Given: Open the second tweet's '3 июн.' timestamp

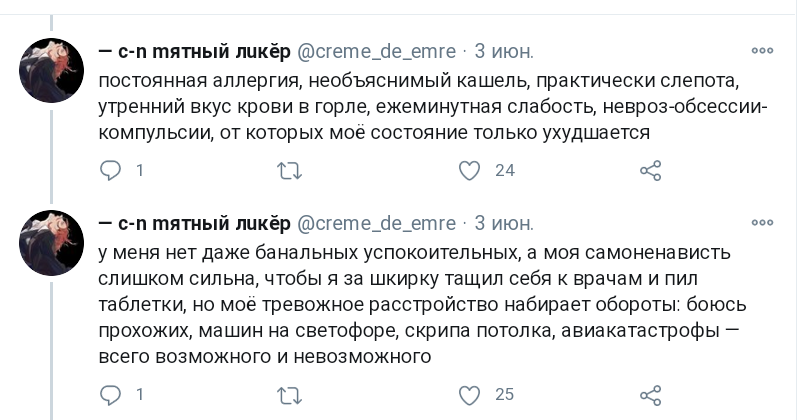Looking at the screenshot, I should tap(504, 222).
